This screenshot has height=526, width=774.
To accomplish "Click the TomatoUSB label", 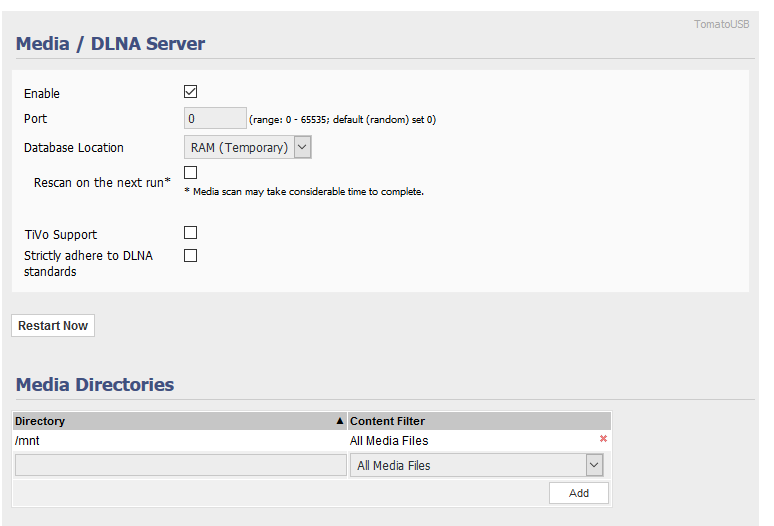I will pyautogui.click(x=721, y=24).
